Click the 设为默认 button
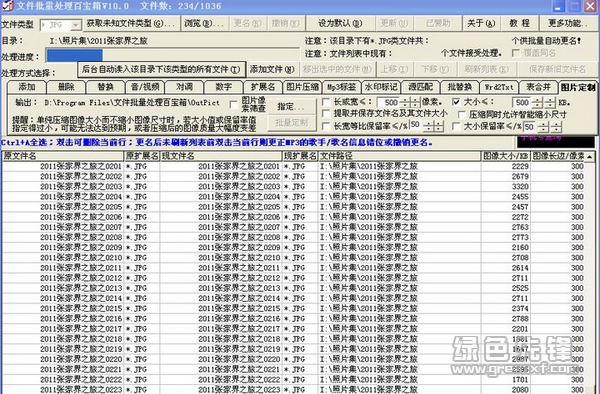 [x=340, y=23]
